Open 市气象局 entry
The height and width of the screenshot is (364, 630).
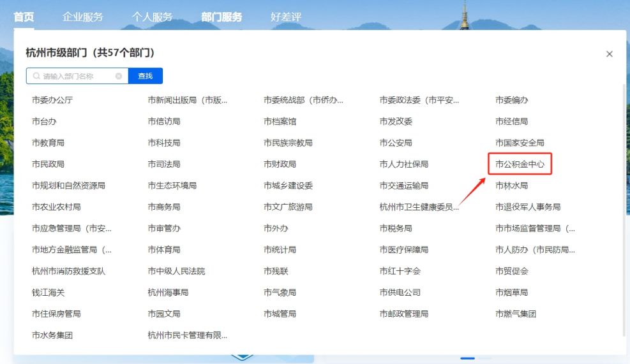[280, 292]
